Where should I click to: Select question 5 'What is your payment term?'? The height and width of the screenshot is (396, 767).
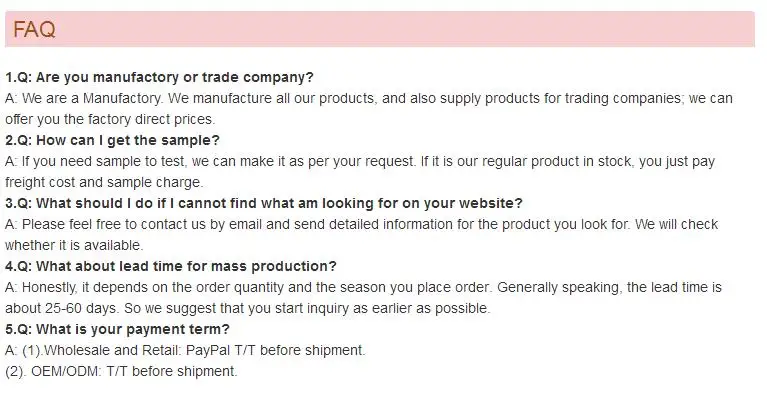tap(117, 329)
